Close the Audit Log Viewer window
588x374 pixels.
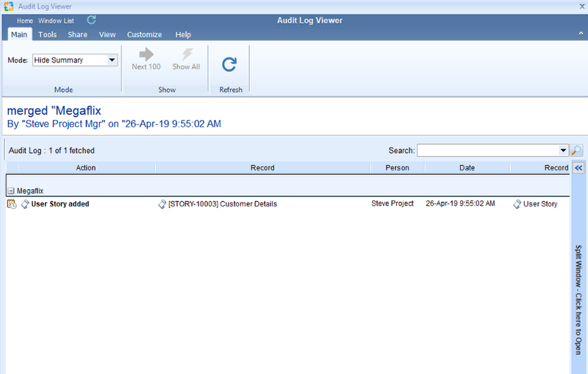point(582,7)
